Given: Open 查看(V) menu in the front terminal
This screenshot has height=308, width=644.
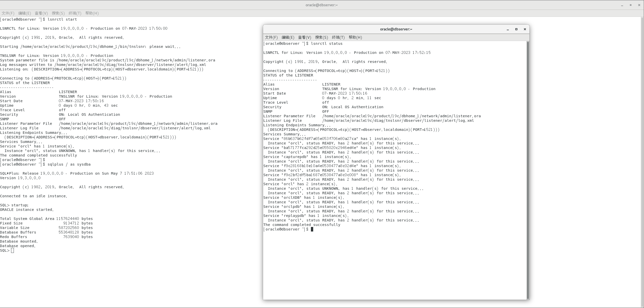Looking at the screenshot, I should pyautogui.click(x=305, y=37).
